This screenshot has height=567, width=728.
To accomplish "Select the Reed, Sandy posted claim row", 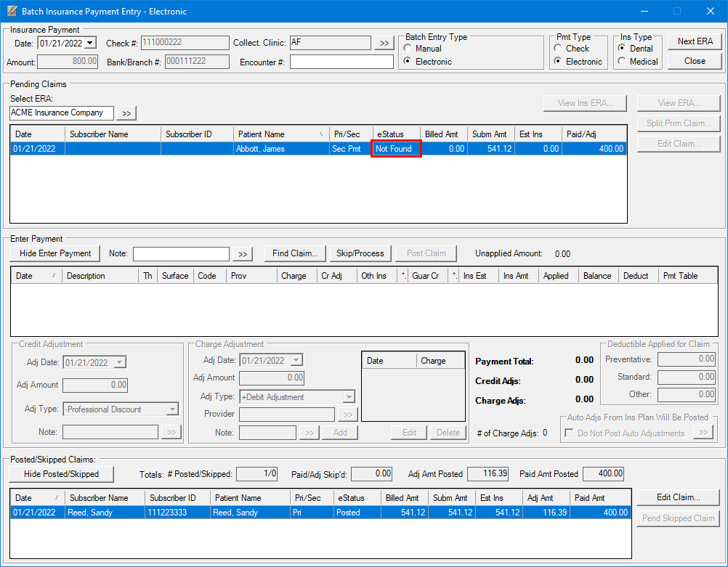I will [236, 512].
